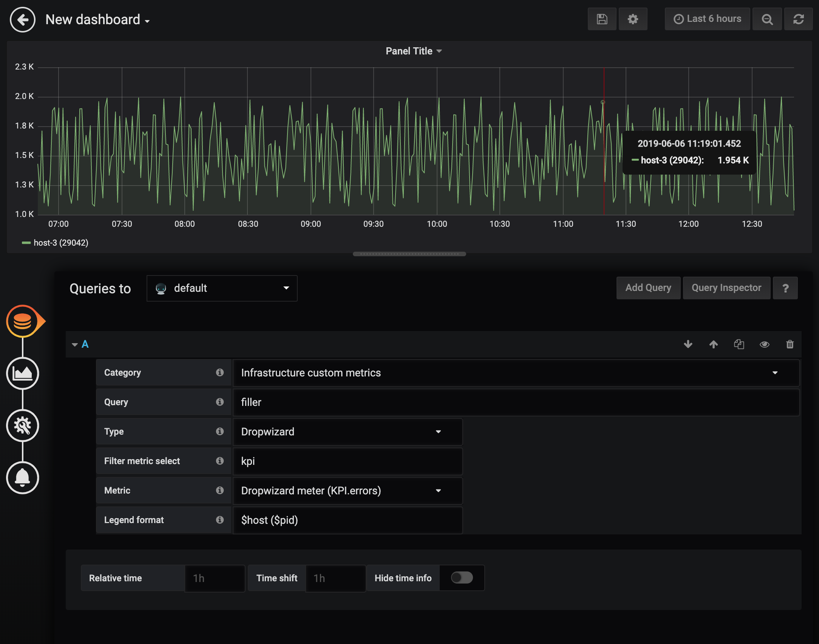Click the back arrow icon
819x644 pixels.
point(23,20)
